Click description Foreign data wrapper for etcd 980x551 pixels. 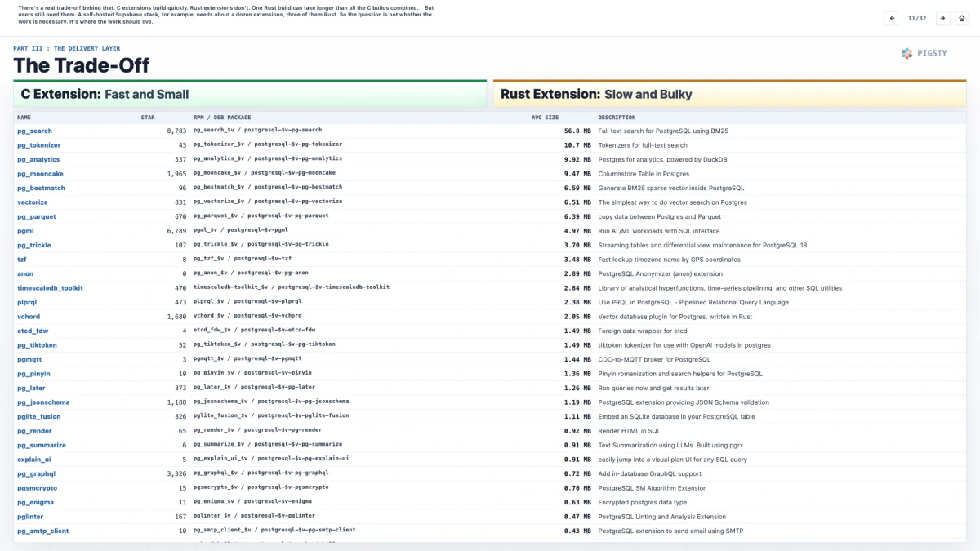[x=643, y=331]
